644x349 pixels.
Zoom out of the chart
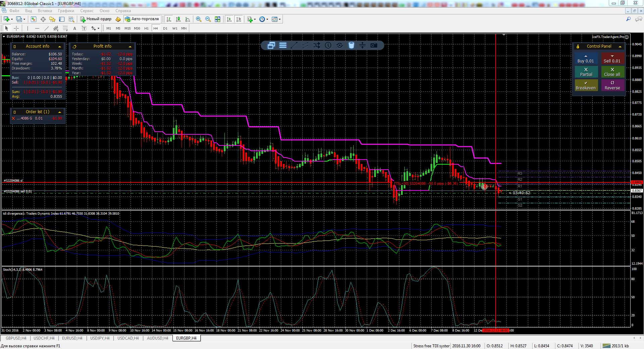click(208, 19)
